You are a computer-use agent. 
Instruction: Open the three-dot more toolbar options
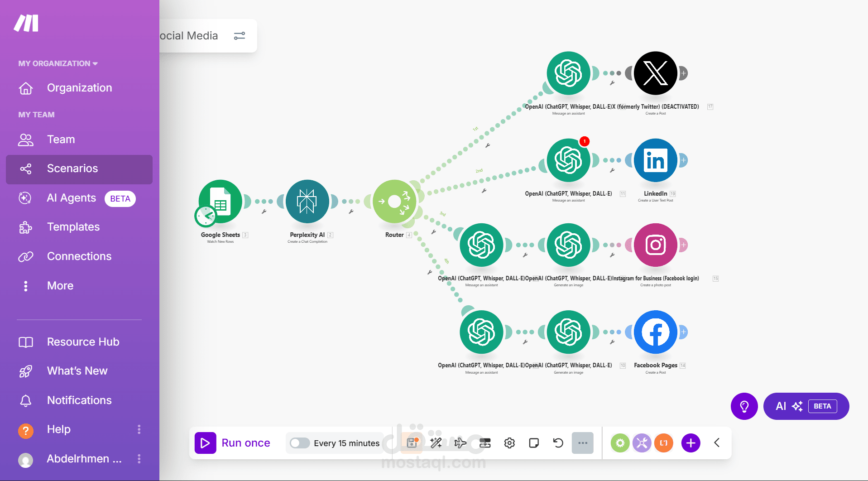[x=583, y=443]
